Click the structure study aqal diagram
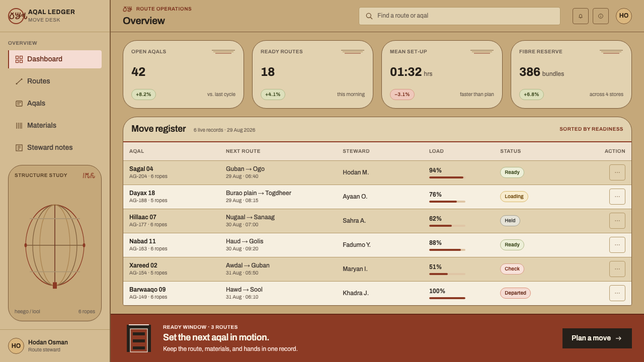Image resolution: width=644 pixels, height=362 pixels. (x=55, y=245)
